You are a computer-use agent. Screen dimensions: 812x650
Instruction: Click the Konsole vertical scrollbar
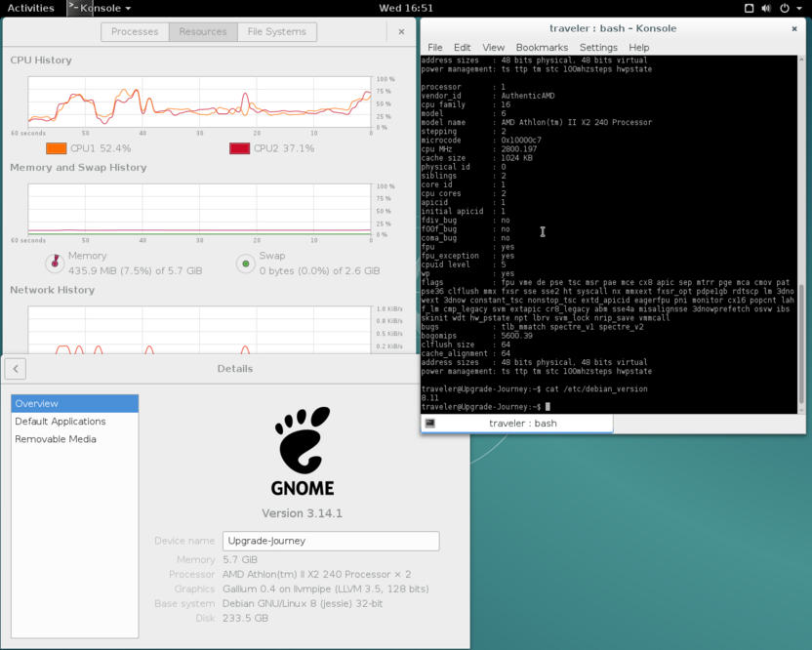[x=801, y=344]
